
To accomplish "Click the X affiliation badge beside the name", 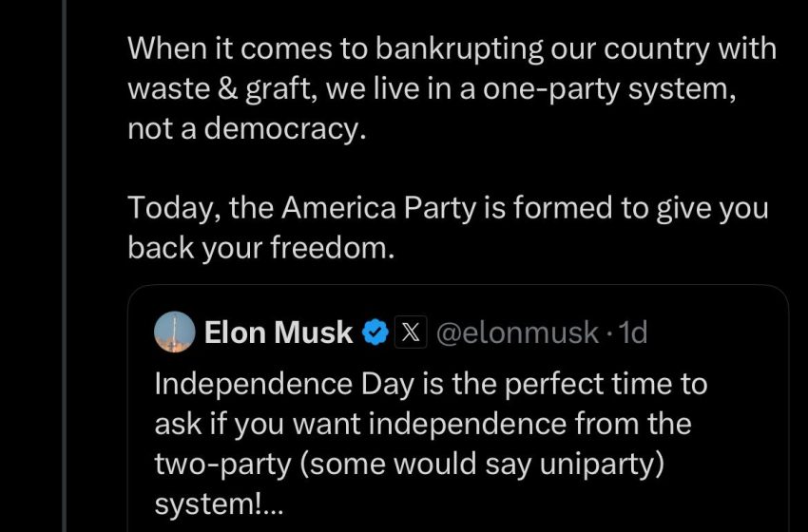I will [410, 332].
